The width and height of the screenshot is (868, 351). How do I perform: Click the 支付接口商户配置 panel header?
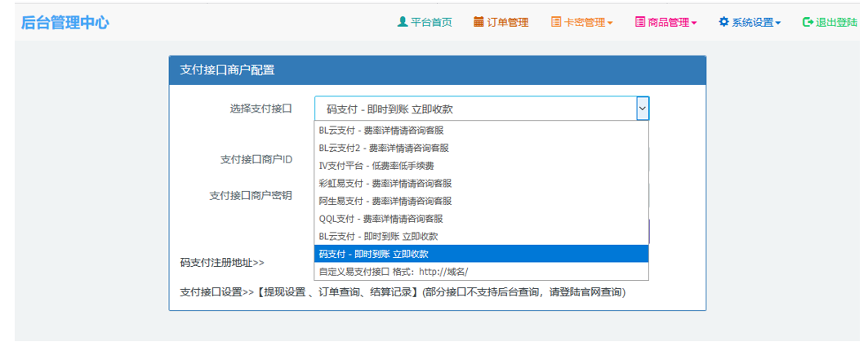click(438, 70)
